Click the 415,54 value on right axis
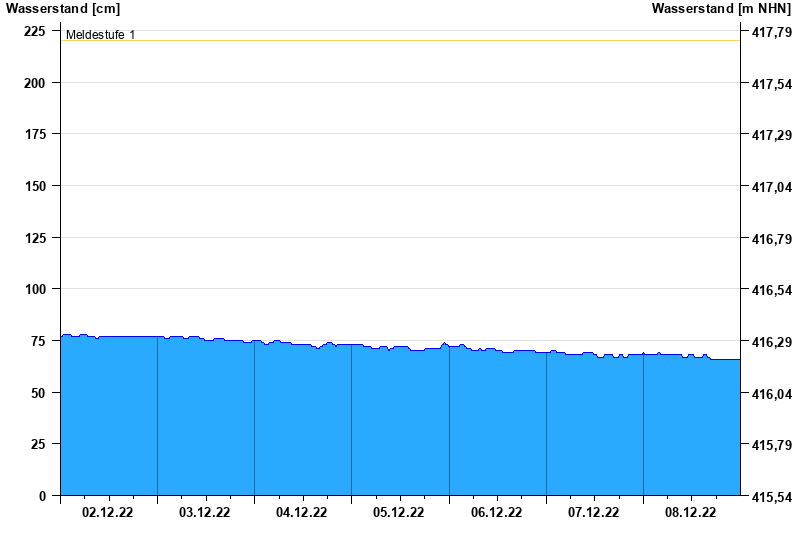800x550 pixels. tap(771, 497)
